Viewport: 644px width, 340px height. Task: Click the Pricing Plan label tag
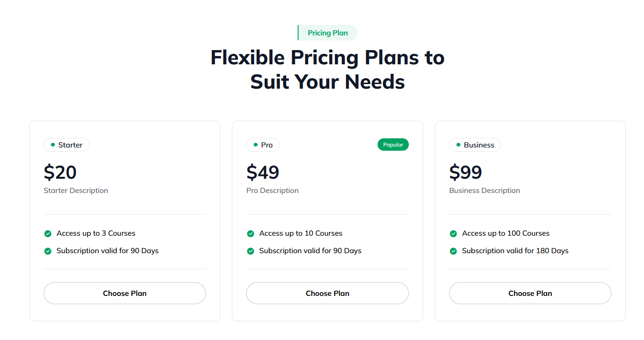[x=328, y=33]
